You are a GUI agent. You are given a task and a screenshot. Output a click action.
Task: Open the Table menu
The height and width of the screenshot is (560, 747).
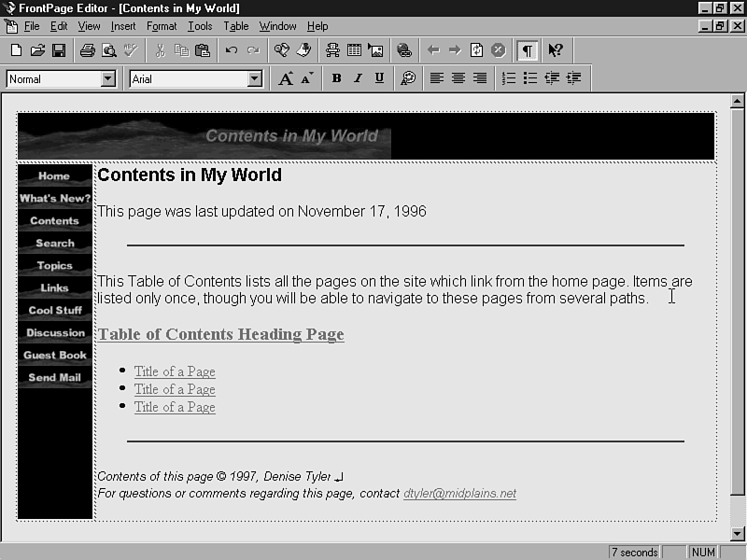[x=236, y=26]
